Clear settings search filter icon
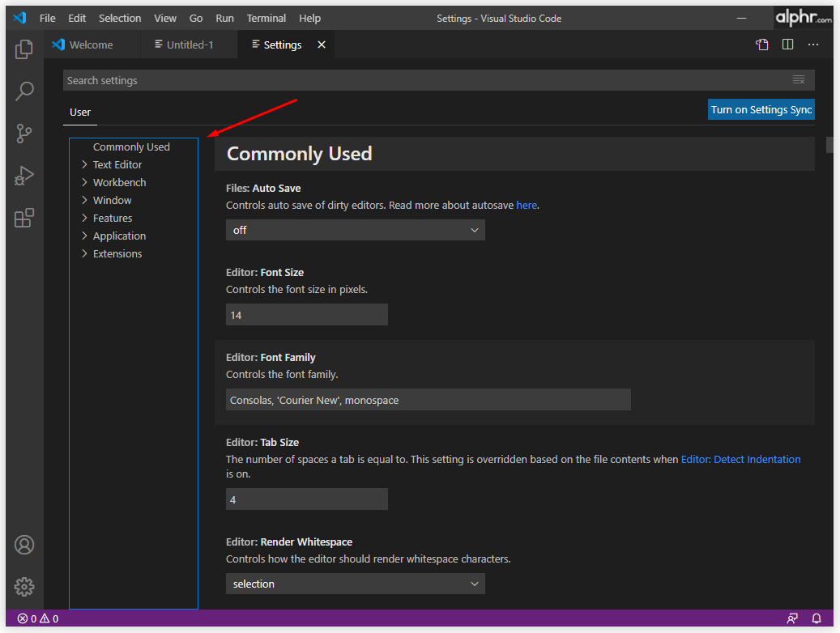Image resolution: width=840 pixels, height=633 pixels. click(x=798, y=80)
